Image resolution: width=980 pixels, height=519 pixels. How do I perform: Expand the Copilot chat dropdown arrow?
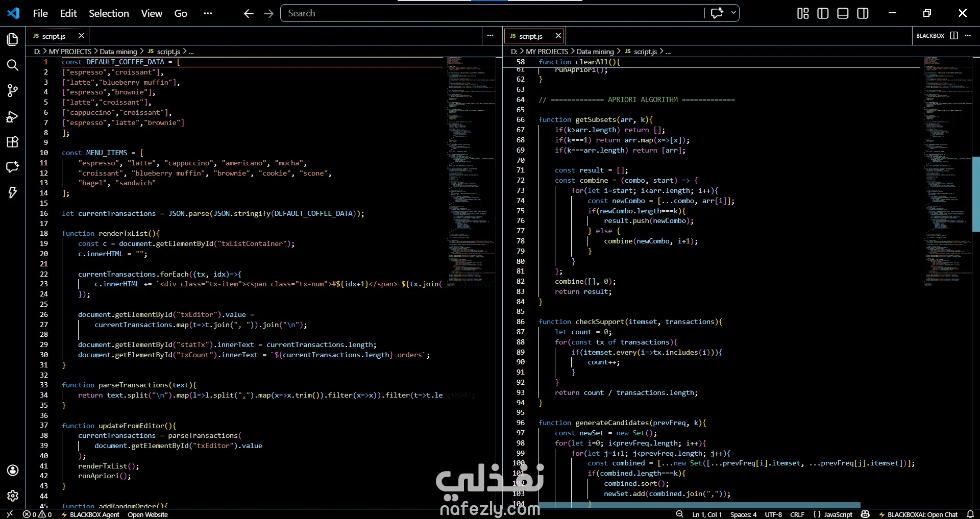[733, 13]
